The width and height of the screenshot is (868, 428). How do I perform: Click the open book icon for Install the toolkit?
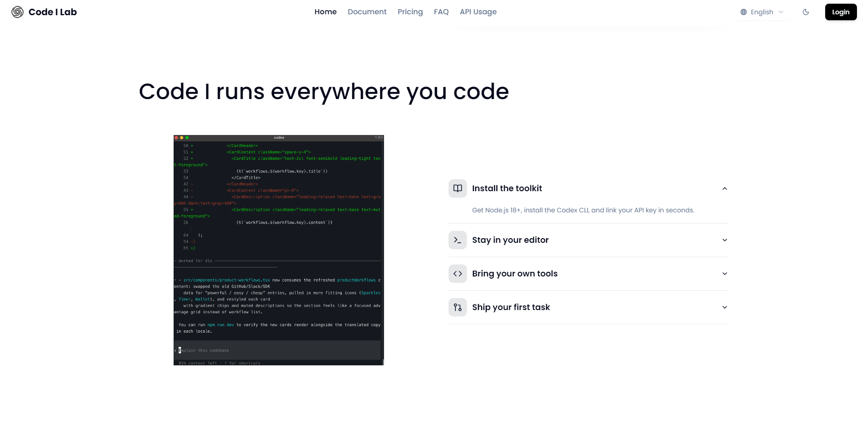coord(457,188)
